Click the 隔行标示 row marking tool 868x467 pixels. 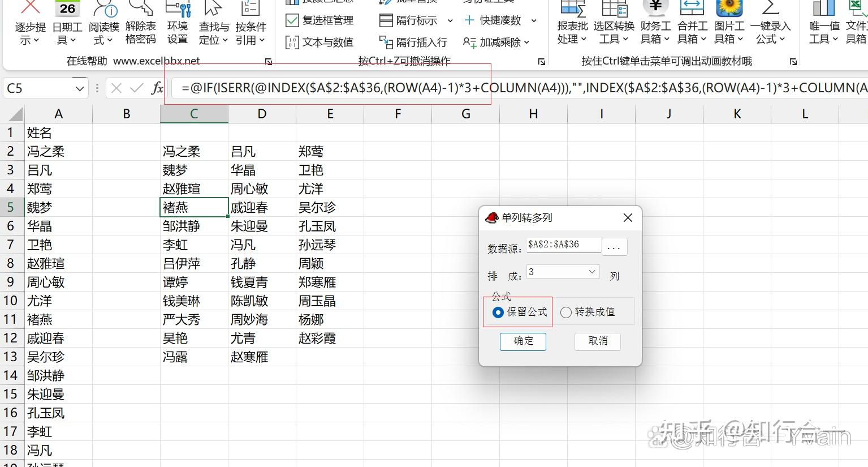[416, 20]
